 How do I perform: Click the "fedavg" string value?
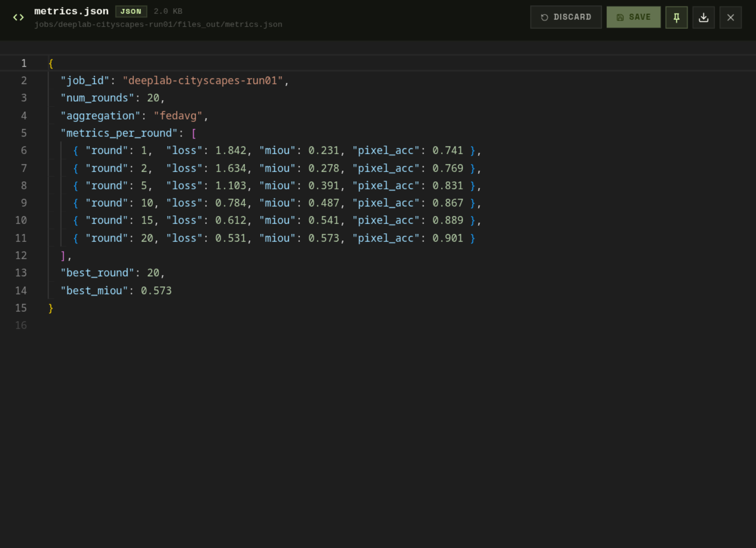coord(178,116)
